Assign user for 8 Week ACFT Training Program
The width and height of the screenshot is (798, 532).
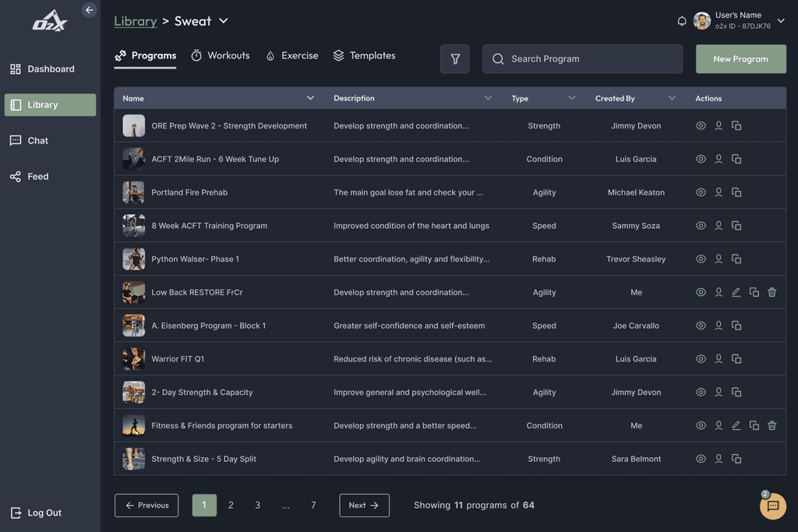coord(719,225)
